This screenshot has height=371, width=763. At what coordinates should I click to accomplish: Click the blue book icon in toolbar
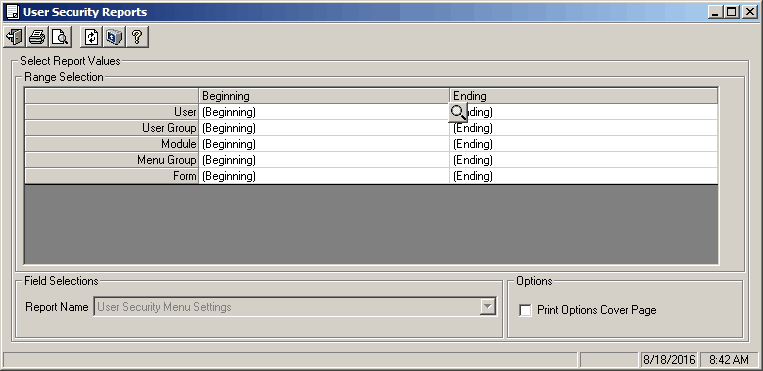point(114,37)
